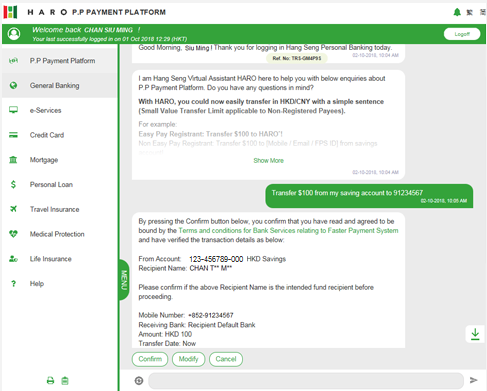
Task: Click the account number '123-456789-000'
Action: tap(216, 259)
